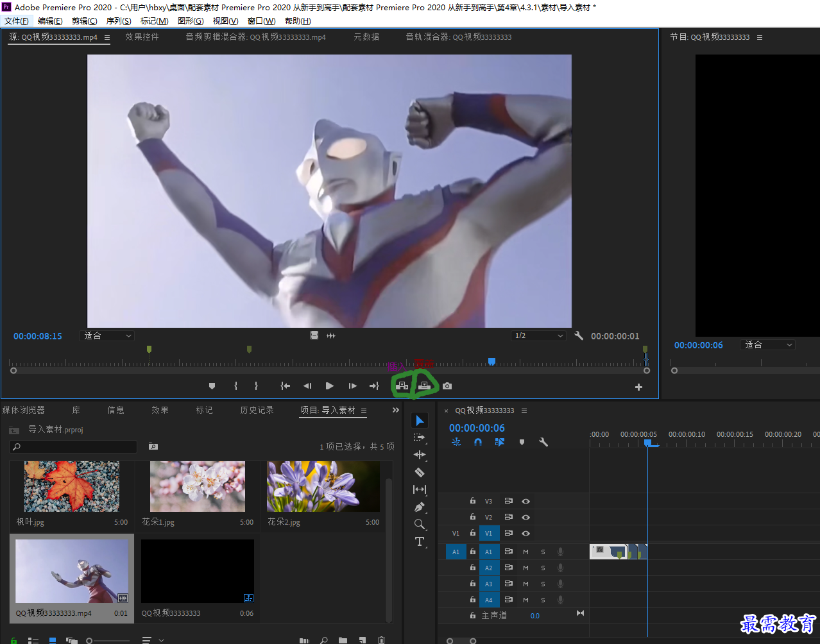Add marker in Source monitor transport
The height and width of the screenshot is (644, 820).
click(x=212, y=386)
